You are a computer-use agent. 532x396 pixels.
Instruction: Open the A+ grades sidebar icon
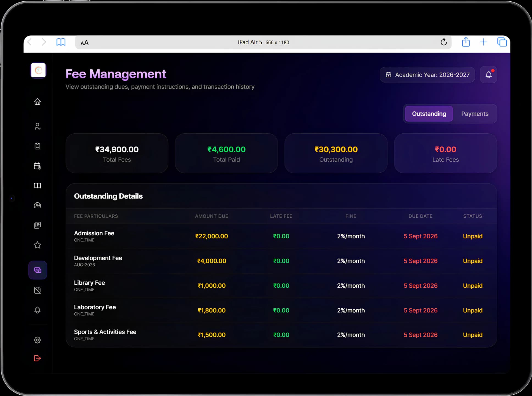point(37,205)
